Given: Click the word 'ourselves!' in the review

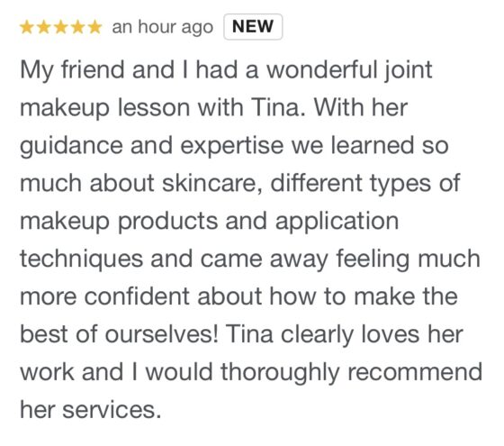Looking at the screenshot, I should coord(161,334).
